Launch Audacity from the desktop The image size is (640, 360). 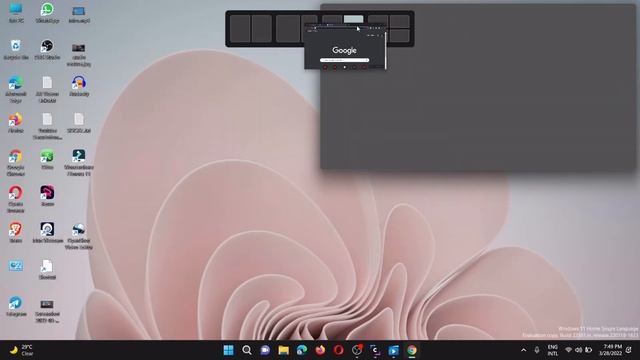[79, 86]
